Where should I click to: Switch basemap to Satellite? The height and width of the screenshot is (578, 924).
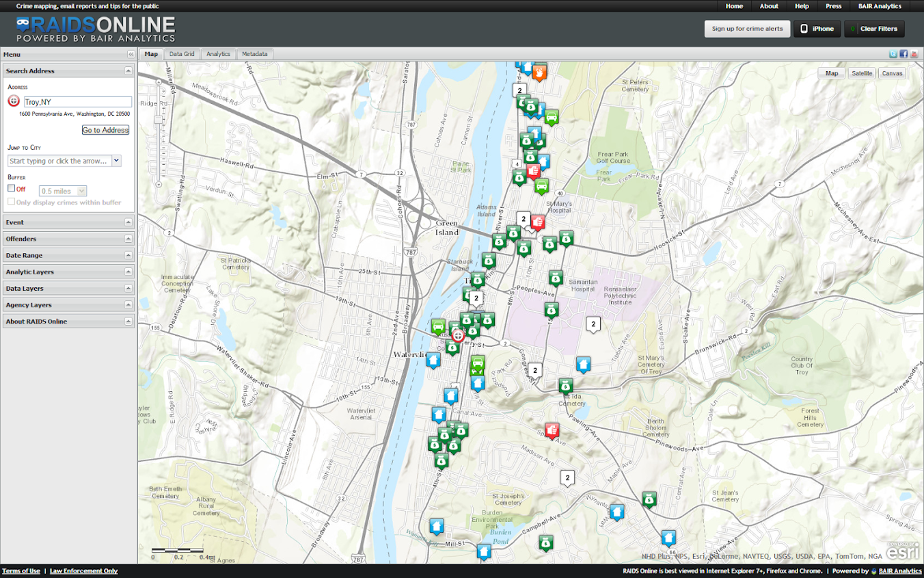point(862,73)
